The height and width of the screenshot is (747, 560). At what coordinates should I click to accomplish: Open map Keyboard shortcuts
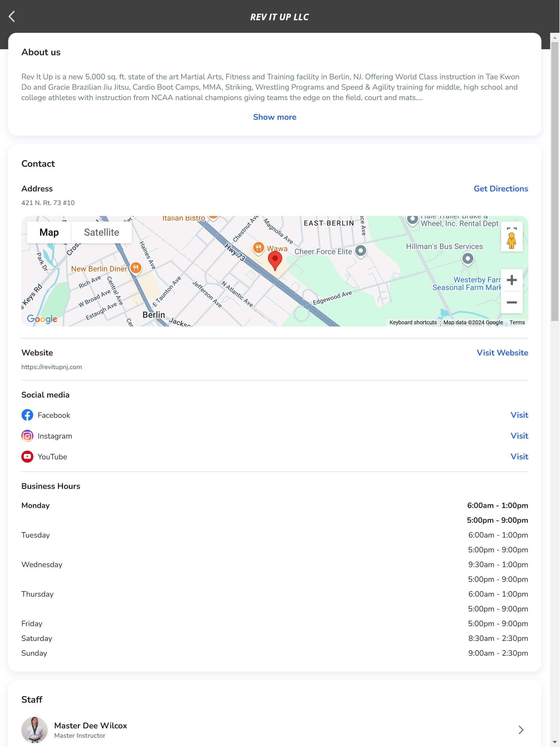[413, 323]
